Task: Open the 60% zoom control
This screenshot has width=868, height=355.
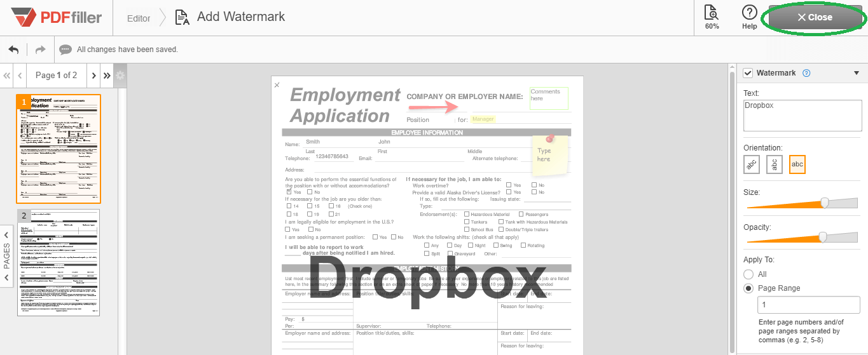Action: 712,18
